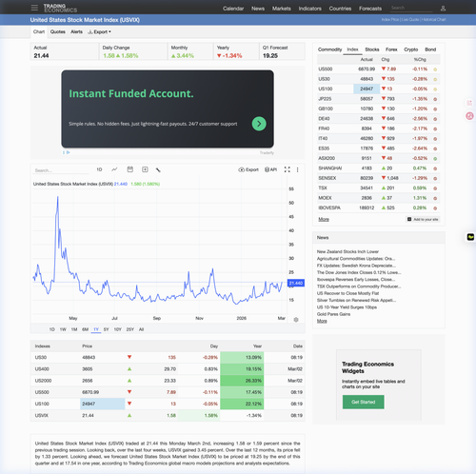Open the chart vertical dots menu
This screenshot has width=476, height=474.
tap(297, 169)
